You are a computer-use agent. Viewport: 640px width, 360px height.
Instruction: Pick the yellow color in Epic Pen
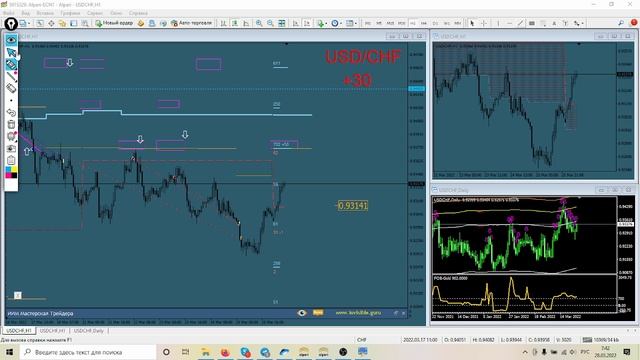tap(14, 169)
